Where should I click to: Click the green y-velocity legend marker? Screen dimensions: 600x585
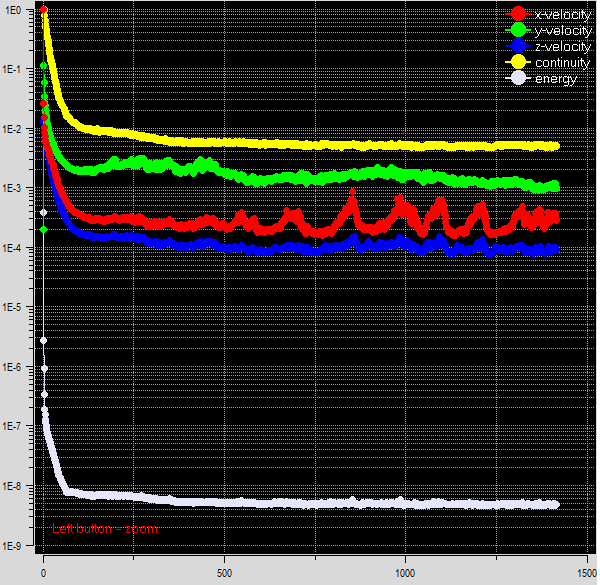pos(518,30)
